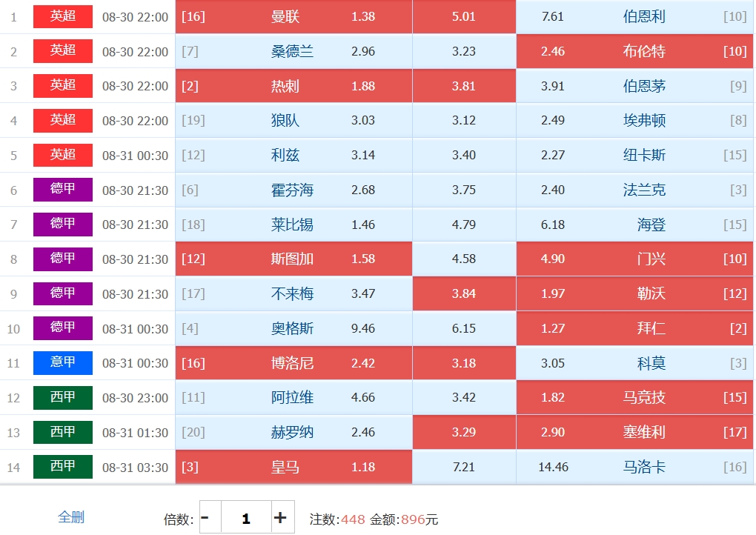
Task: Click kickoff time 08-30 23:00 for 阿拉维
Action: point(135,398)
